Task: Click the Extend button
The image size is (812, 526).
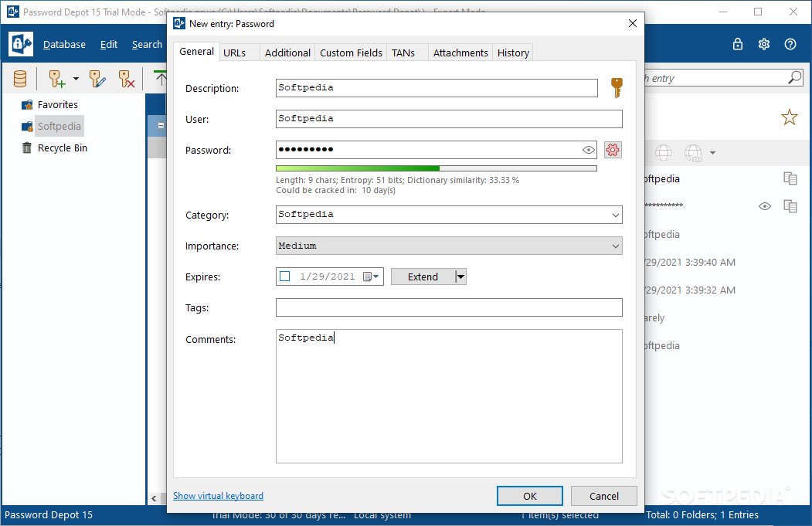Action: click(423, 277)
